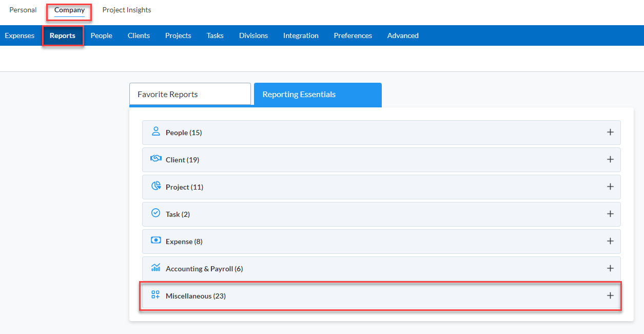This screenshot has width=644, height=334.
Task: Open People in blue navigation bar
Action: [x=102, y=35]
